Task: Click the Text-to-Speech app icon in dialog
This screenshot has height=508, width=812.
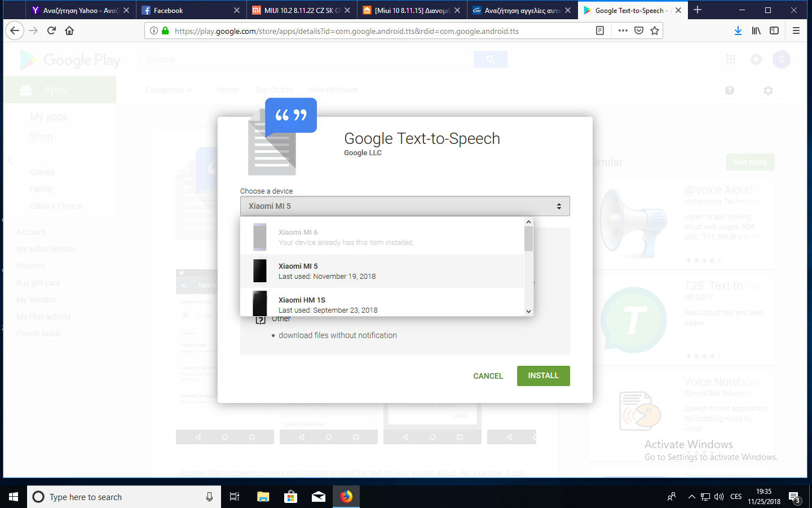Action: tap(282, 137)
